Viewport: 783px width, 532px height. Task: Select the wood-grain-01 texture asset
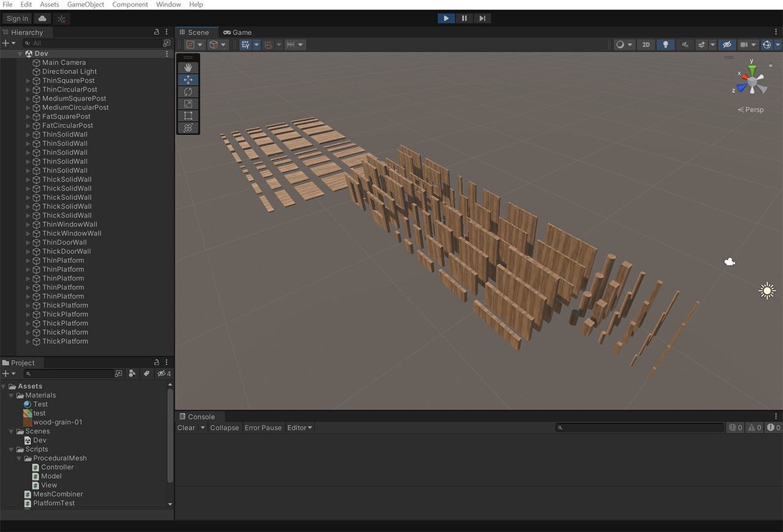pyautogui.click(x=58, y=423)
